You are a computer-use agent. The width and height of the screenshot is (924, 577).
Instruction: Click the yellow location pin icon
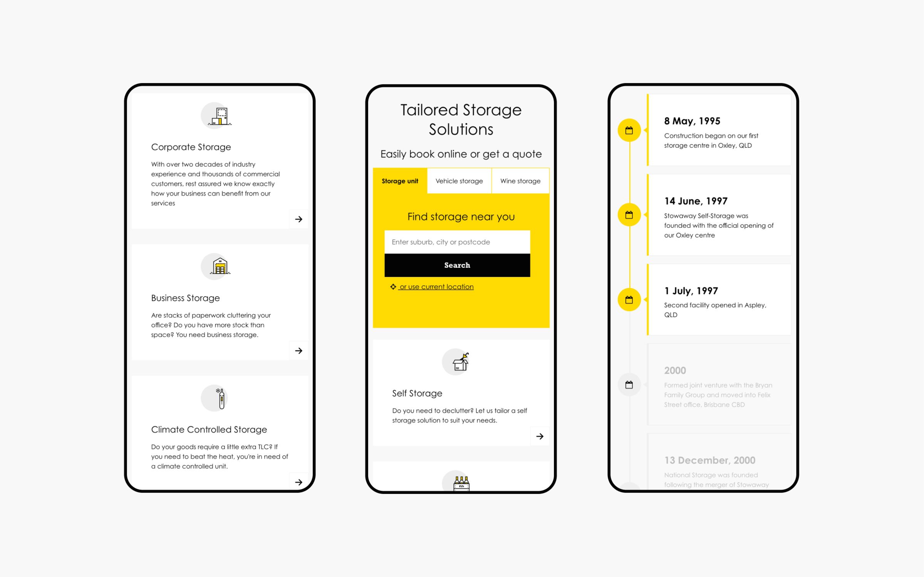(394, 287)
